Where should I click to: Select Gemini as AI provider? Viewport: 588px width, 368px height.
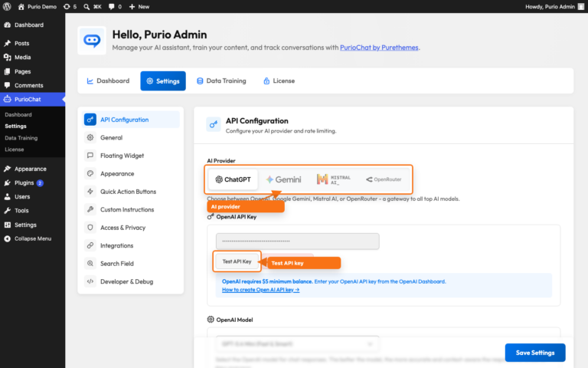point(283,179)
